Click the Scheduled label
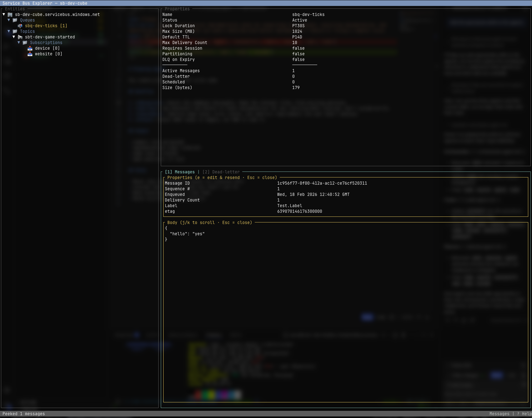532x418 pixels. point(174,82)
